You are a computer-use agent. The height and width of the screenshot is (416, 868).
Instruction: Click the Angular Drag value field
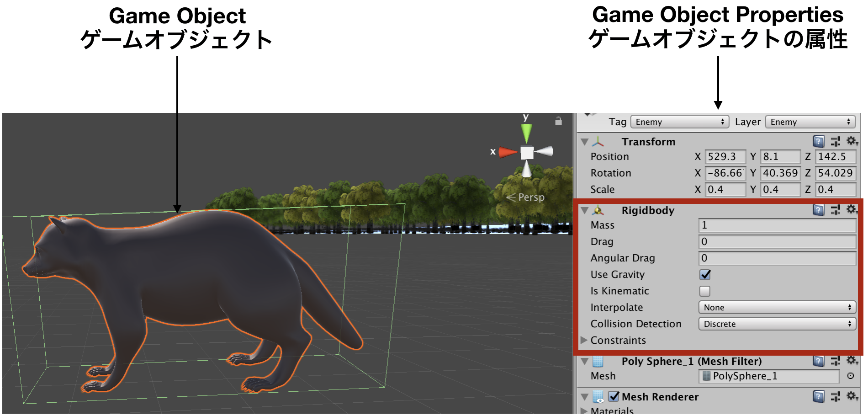tap(777, 258)
